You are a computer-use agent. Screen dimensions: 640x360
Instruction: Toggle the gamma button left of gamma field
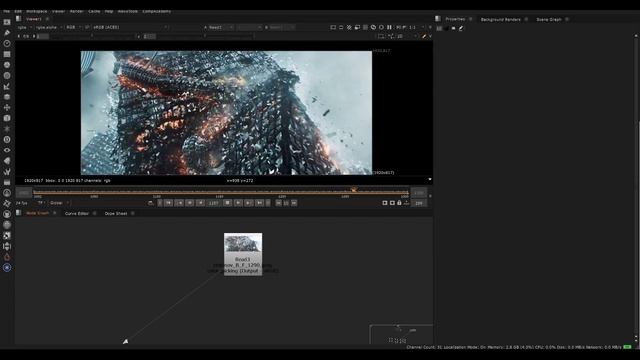pyautogui.click(x=138, y=36)
